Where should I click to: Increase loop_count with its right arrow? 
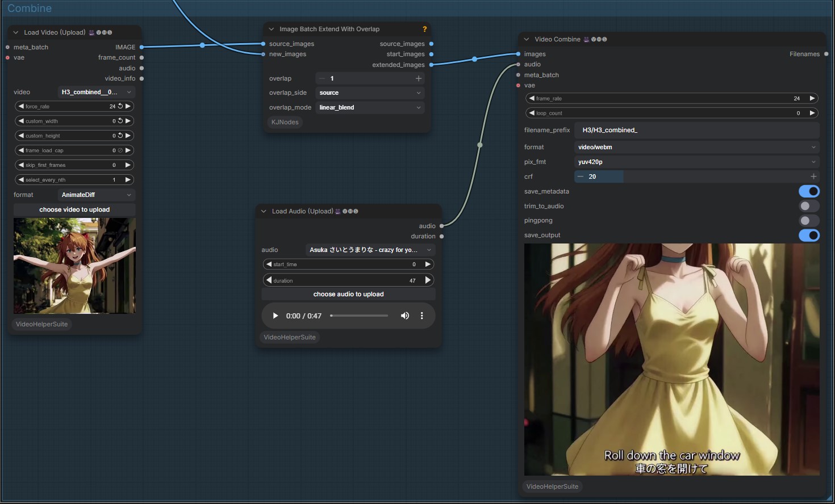[812, 113]
